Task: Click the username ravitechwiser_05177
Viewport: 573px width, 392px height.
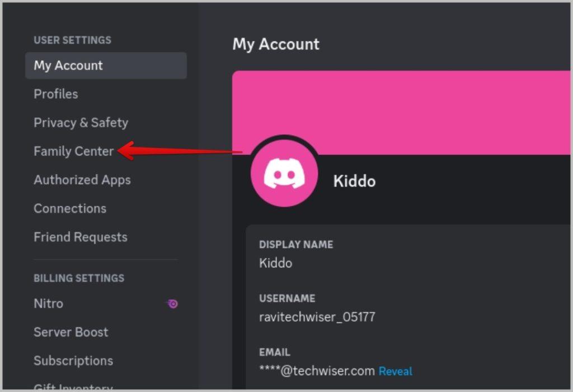Action: click(317, 317)
